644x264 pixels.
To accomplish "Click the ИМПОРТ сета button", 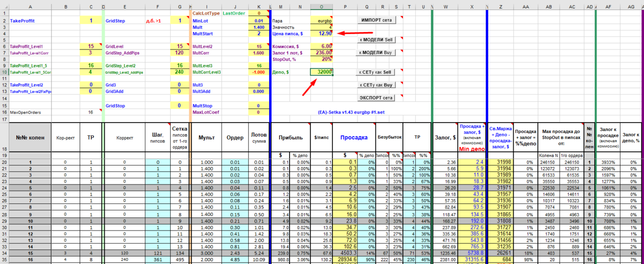I will [x=377, y=20].
